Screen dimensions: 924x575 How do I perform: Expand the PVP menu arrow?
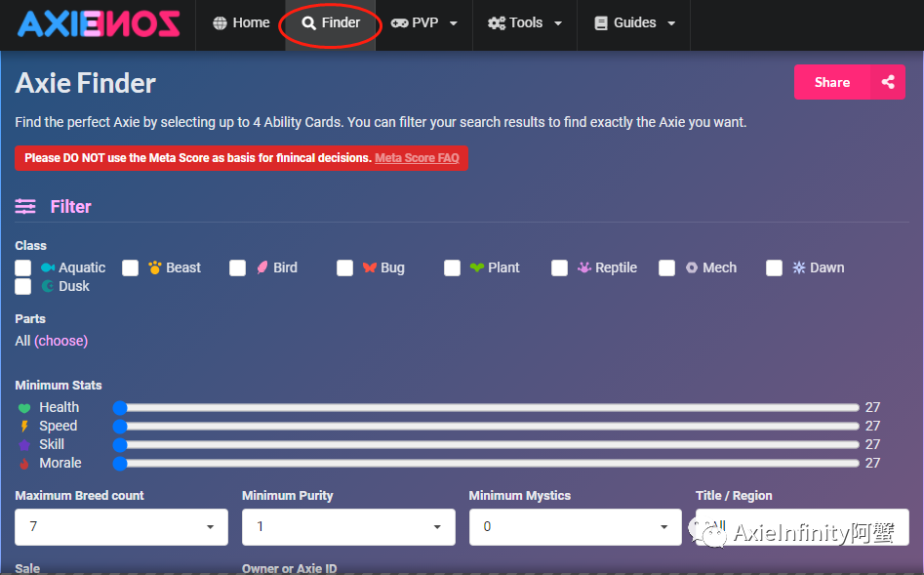453,23
